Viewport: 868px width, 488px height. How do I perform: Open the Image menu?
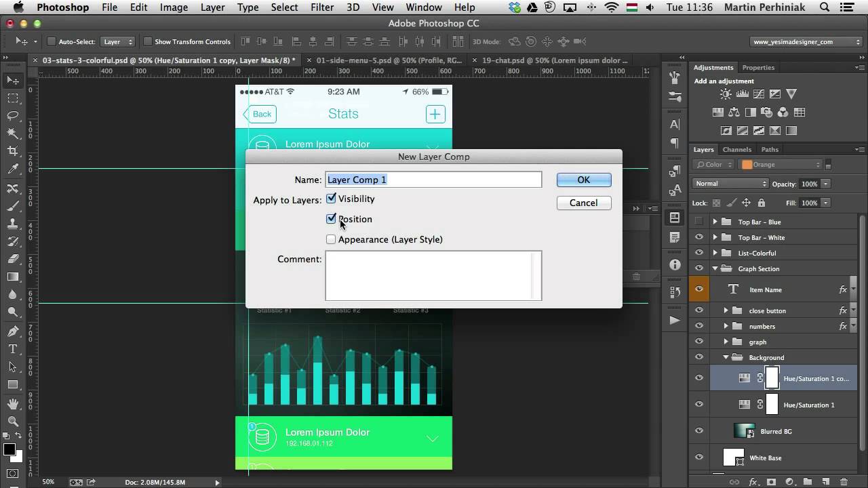tap(174, 7)
